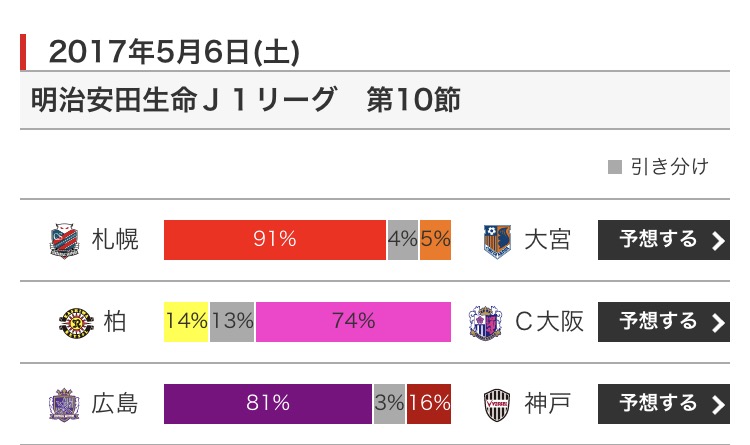Viewport: 750px width, 445px height.
Task: Click the purple 81% Hiroshima bar
Action: (x=268, y=404)
